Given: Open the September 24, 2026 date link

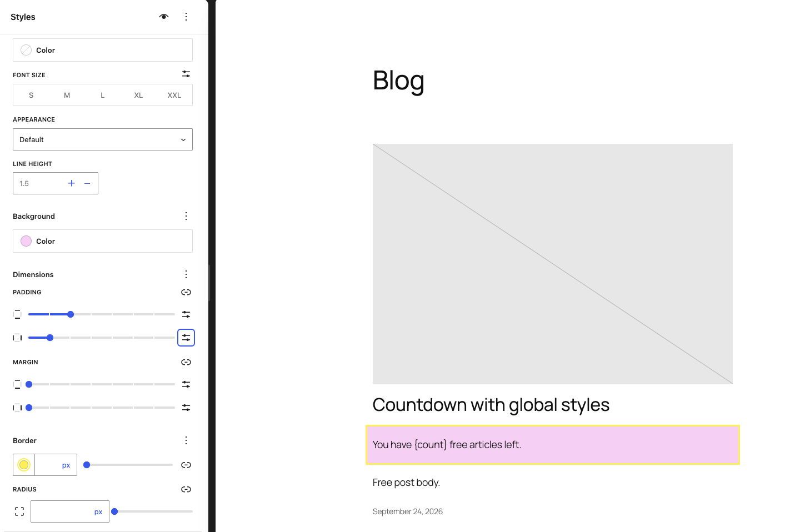Looking at the screenshot, I should coord(408,511).
